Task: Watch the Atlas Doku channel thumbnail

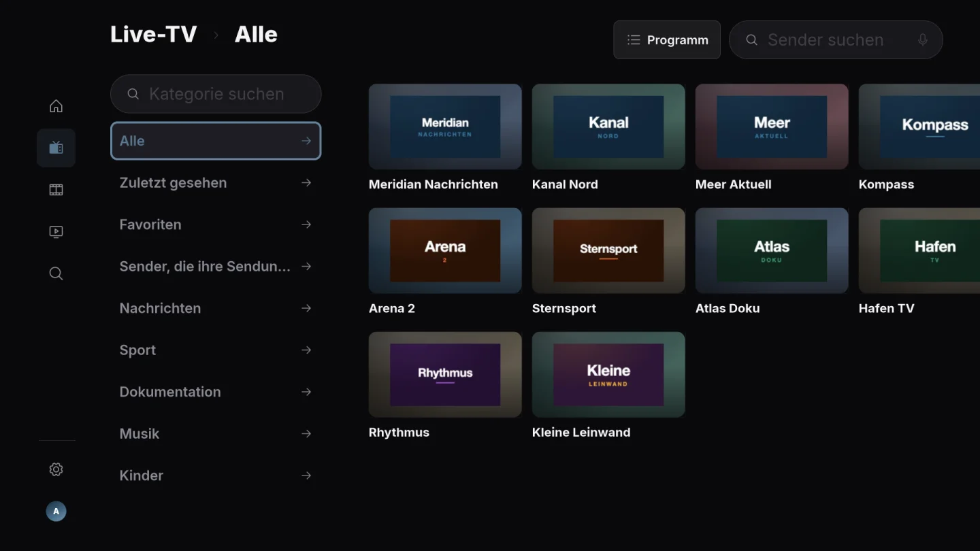Action: (772, 250)
